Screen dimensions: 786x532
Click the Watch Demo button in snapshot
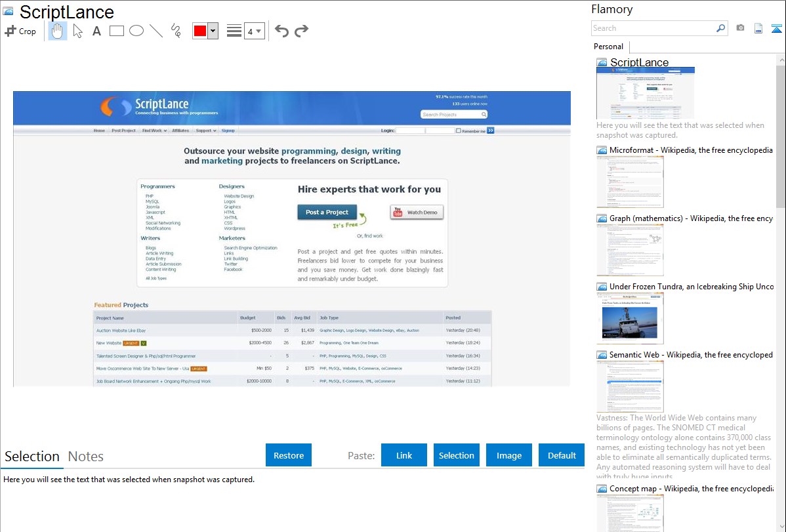417,212
